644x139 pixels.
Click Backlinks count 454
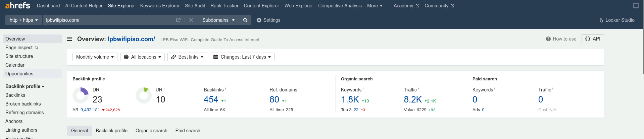point(211,99)
